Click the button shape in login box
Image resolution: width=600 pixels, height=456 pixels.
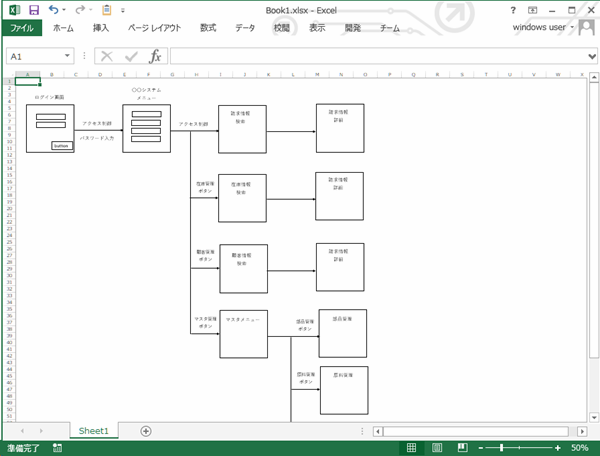pos(62,146)
